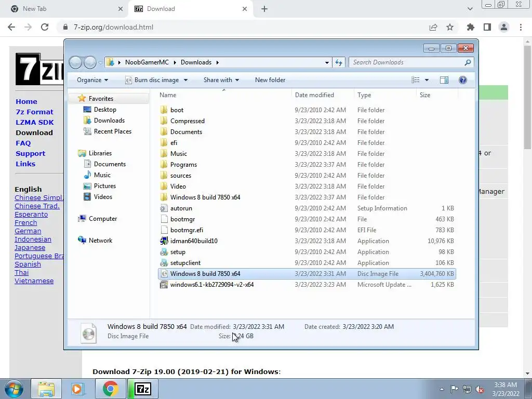Open a new Chrome tab
This screenshot has width=532, height=399.
(x=264, y=9)
